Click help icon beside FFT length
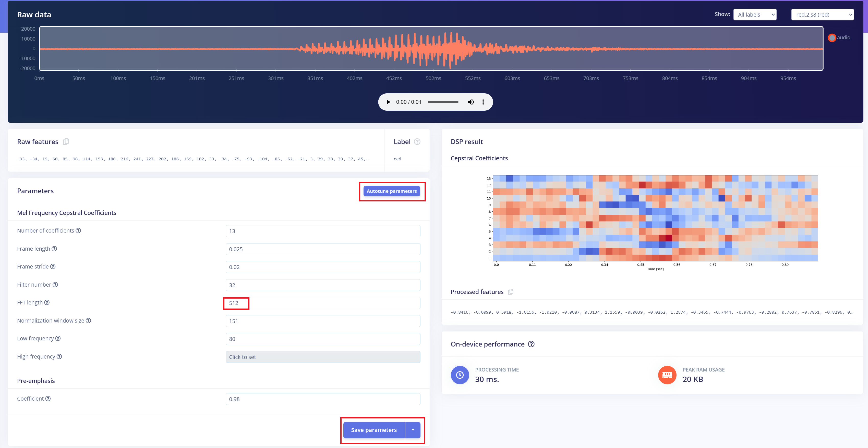Screen dimensions: 868x448 coord(47,303)
